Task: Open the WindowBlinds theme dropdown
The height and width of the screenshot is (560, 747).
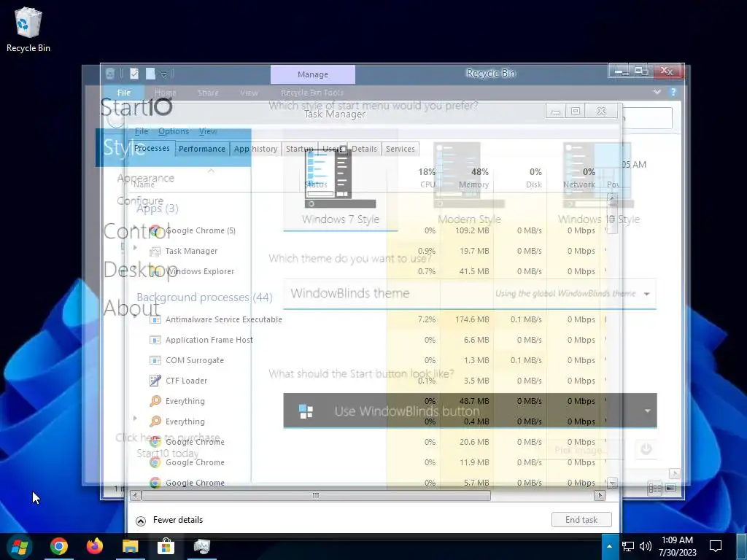Action: (470, 293)
